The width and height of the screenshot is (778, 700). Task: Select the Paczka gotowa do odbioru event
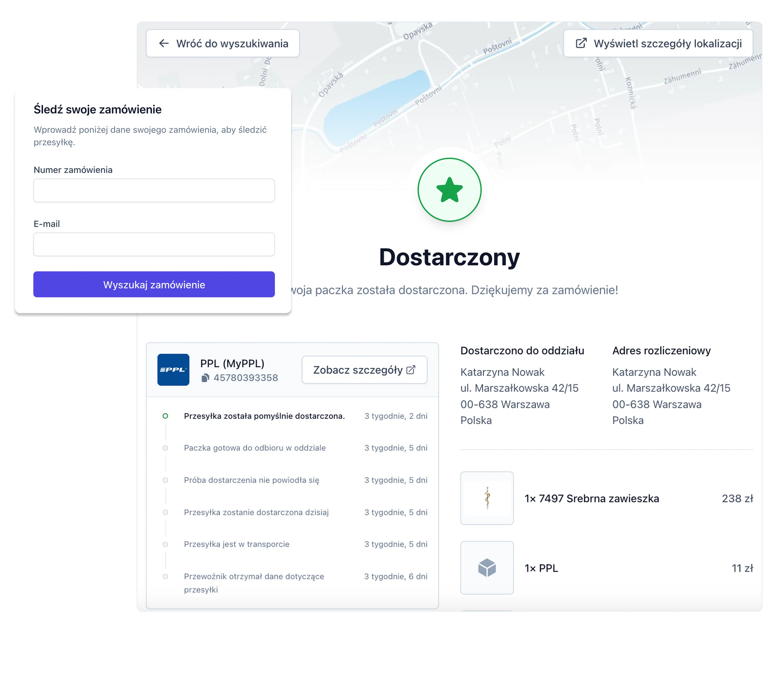click(x=255, y=448)
